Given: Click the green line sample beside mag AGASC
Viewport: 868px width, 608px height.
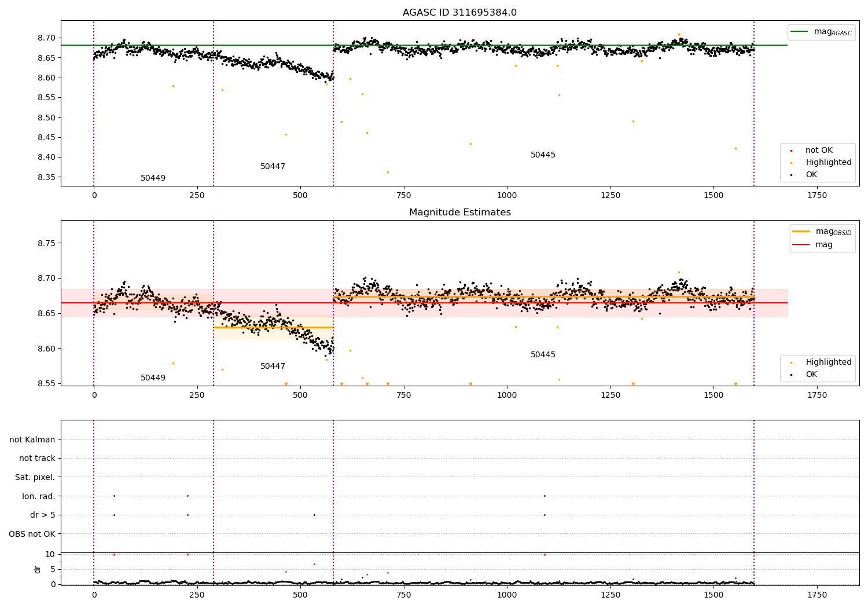Looking at the screenshot, I should pyautogui.click(x=799, y=32).
